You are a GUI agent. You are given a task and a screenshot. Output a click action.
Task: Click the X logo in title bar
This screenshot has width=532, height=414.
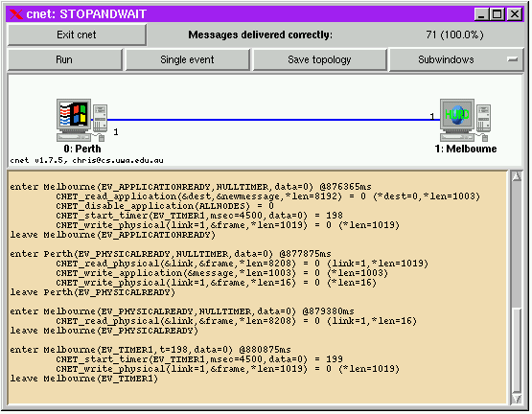pos(16,14)
